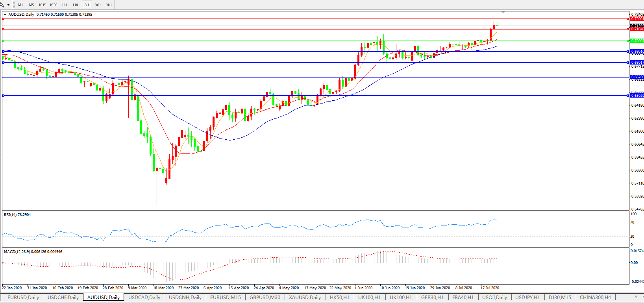Click the gray chart shift triangle marker
The height and width of the screenshot is (303, 644).
503,13
